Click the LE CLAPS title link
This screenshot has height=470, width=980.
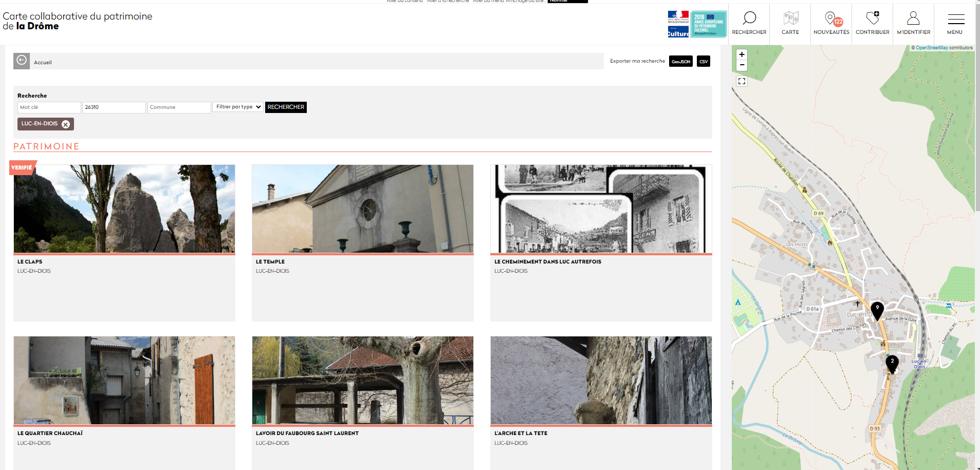(x=30, y=262)
